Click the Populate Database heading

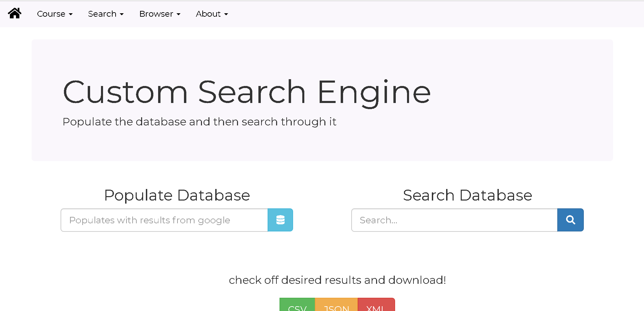(x=177, y=195)
